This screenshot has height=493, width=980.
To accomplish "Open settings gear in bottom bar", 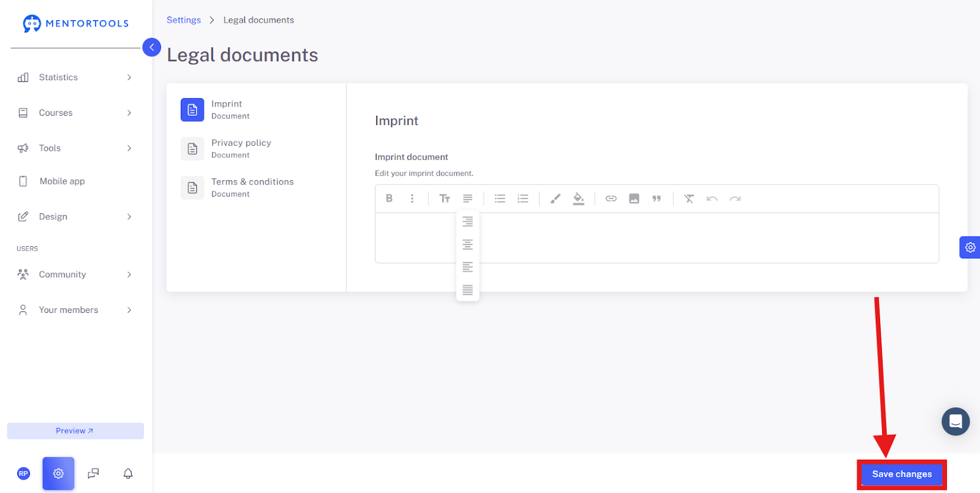I will click(x=58, y=473).
